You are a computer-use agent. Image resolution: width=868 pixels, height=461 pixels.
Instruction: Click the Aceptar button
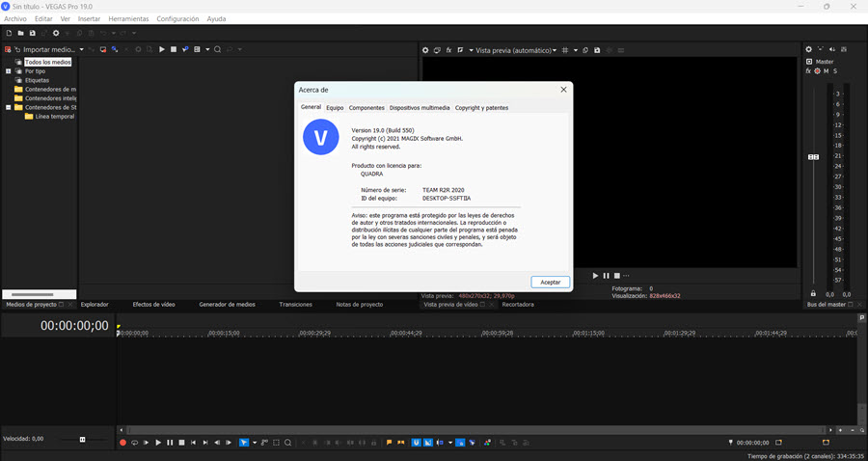tap(551, 283)
